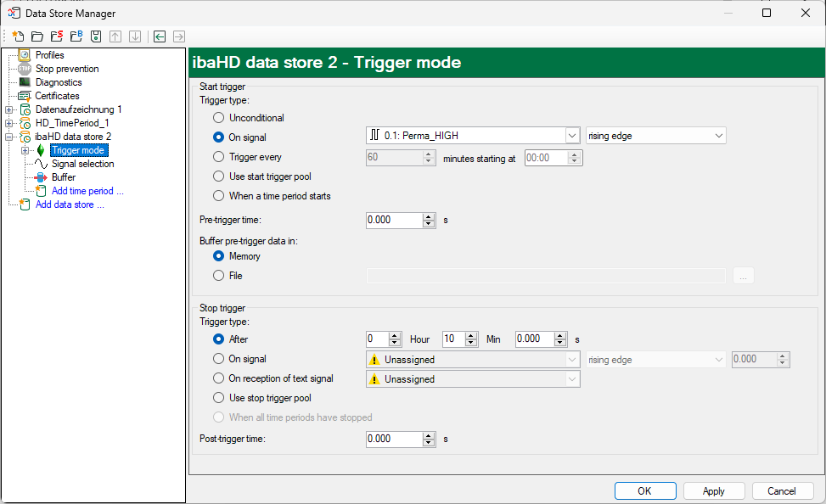Click the Pre-trigger time input field

coord(395,220)
